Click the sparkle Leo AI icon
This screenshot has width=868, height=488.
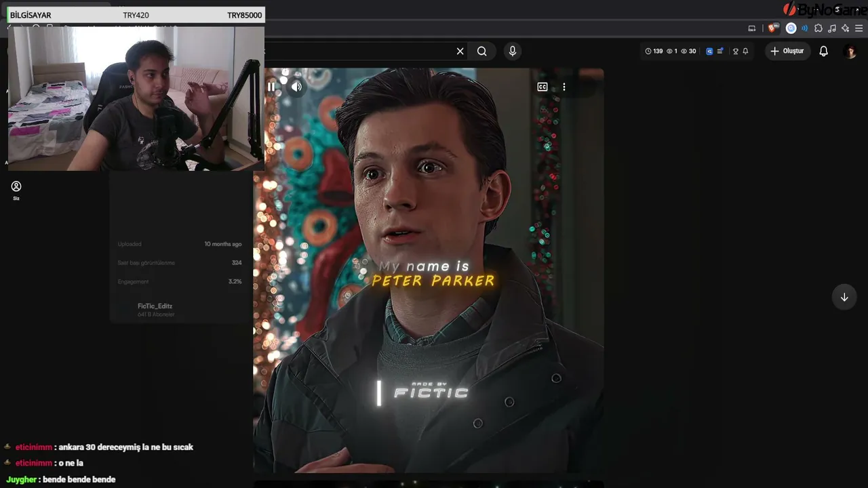coord(845,28)
